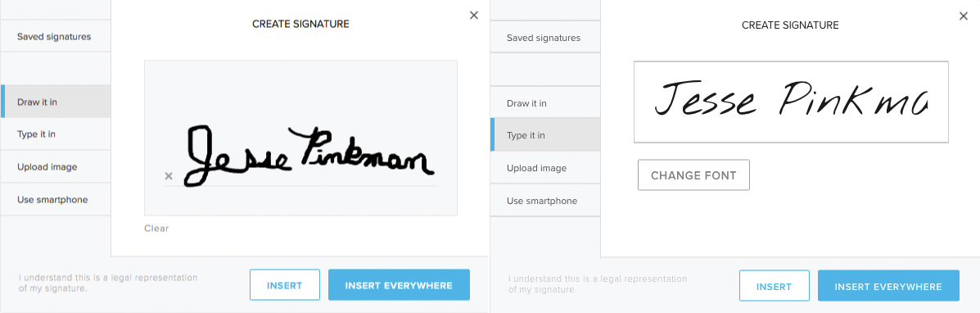This screenshot has height=313, width=980.
Task: Click Insert Everywhere under drawn signature
Action: (399, 285)
